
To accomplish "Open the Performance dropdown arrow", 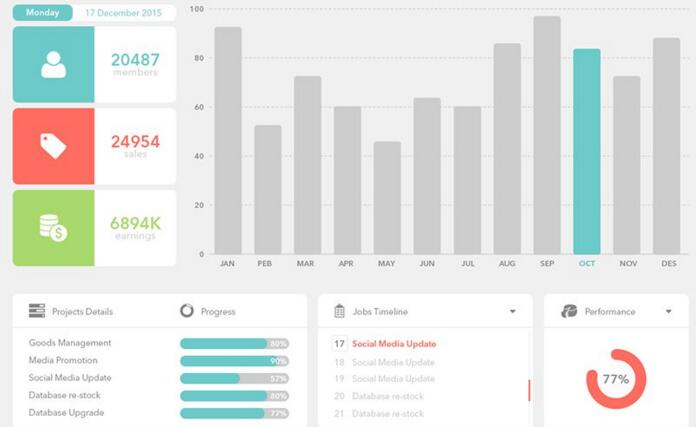I will (668, 312).
